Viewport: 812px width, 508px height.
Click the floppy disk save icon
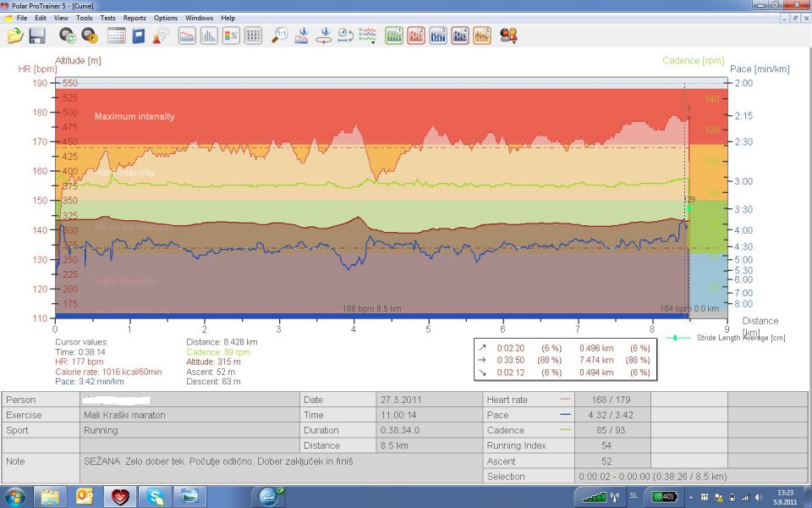[x=37, y=36]
